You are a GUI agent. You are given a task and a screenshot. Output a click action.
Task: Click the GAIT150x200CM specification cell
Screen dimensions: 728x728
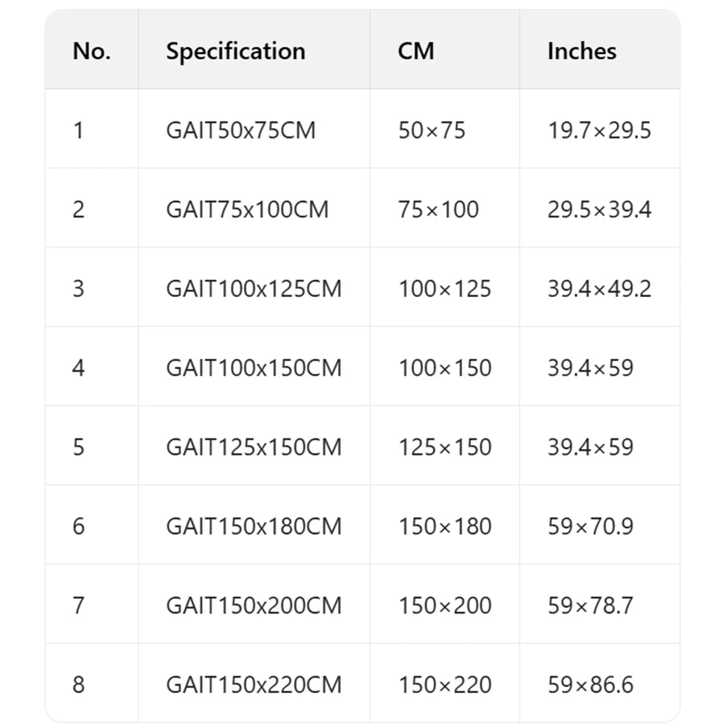(253, 606)
